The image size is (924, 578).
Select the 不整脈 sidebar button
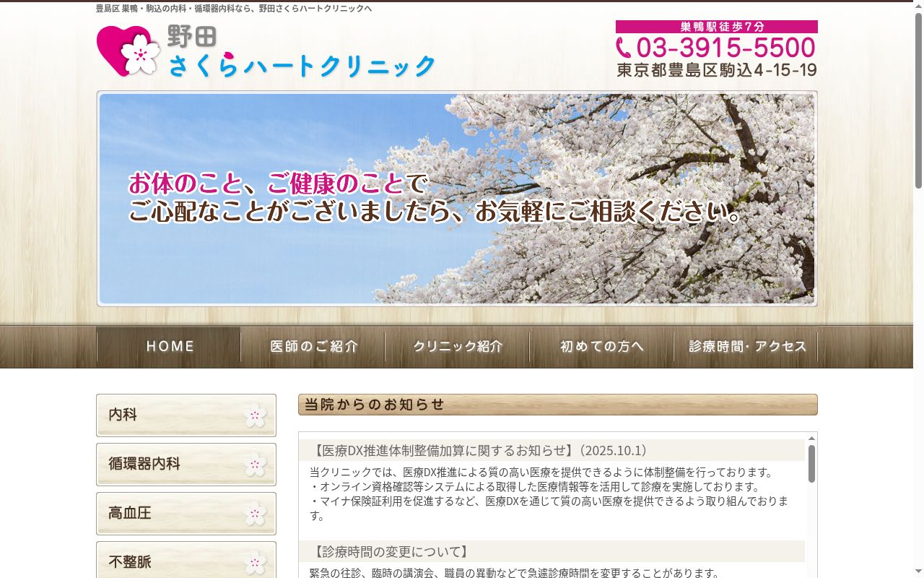pos(186,560)
